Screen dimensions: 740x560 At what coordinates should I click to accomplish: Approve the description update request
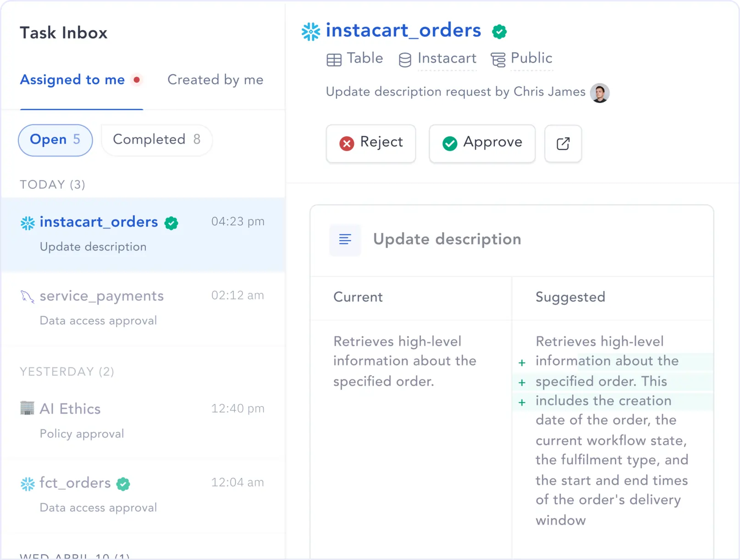coord(482,144)
